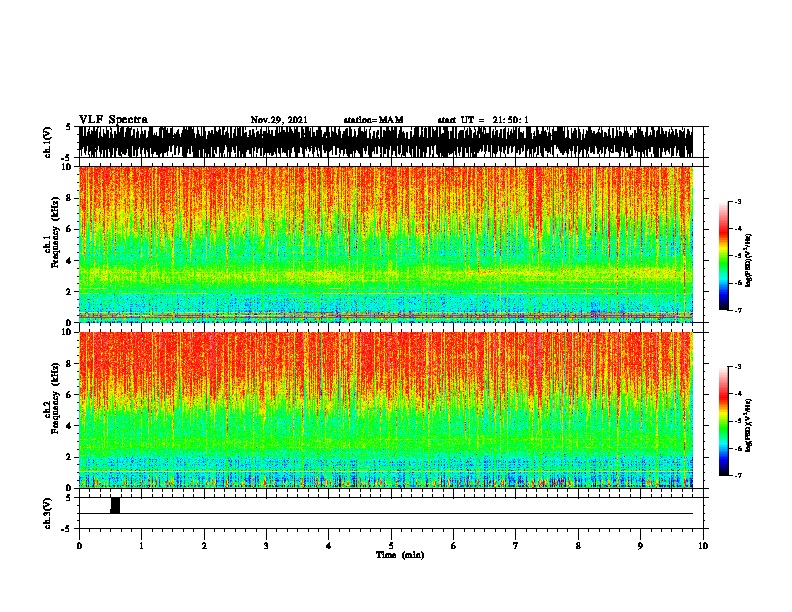Click the "VLF Spectra" plot title
The height and width of the screenshot is (612, 792).
coord(113,120)
